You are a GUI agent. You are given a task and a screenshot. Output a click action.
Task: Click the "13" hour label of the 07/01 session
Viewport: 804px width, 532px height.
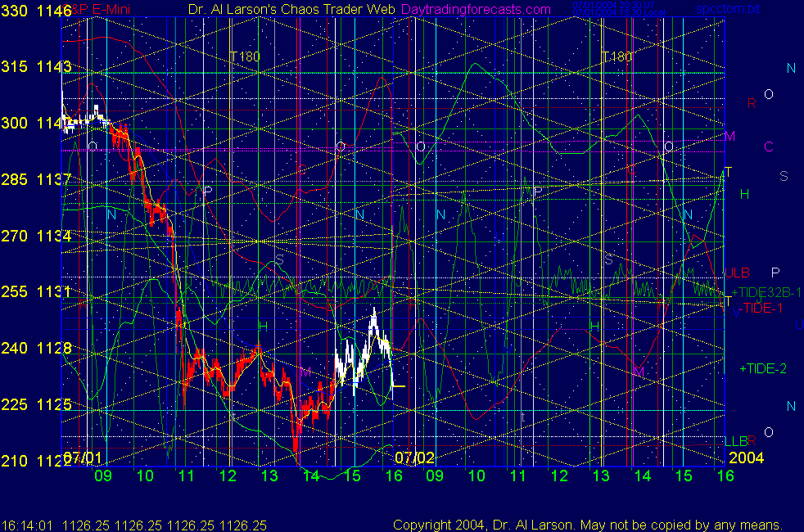pyautogui.click(x=269, y=476)
